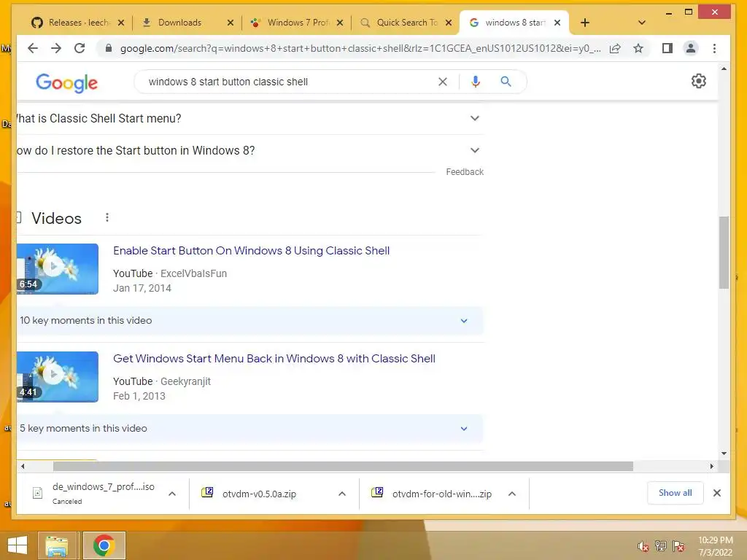Click the horizontal scrollbar thumb
747x560 pixels.
(343, 466)
